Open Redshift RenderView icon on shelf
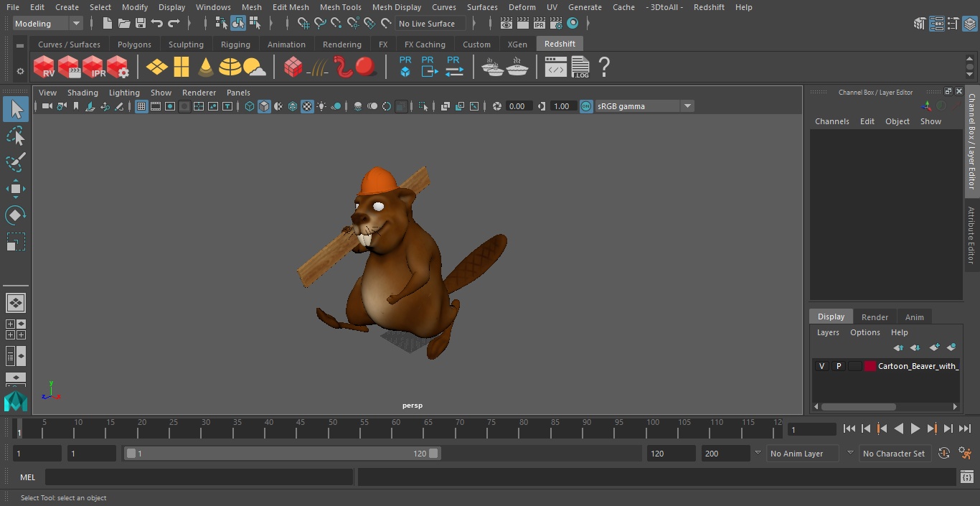Screen dimensions: 980x506 tap(44, 67)
